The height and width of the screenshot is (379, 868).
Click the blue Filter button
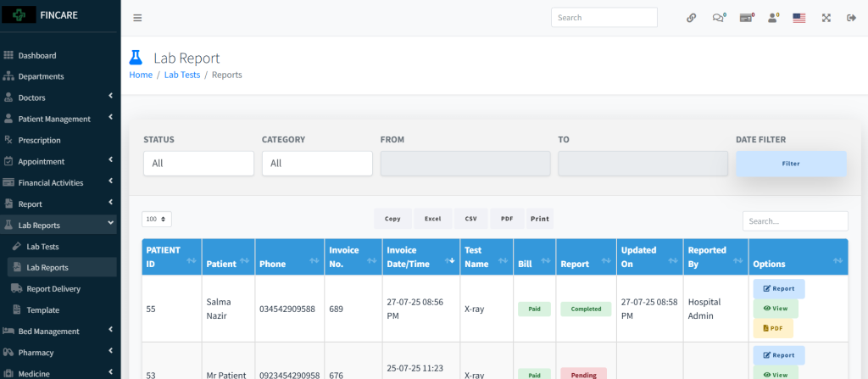click(x=791, y=164)
